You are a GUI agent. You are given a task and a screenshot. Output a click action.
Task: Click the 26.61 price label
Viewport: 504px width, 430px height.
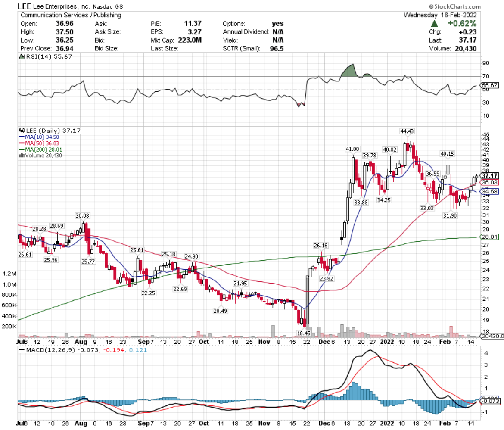[25, 255]
